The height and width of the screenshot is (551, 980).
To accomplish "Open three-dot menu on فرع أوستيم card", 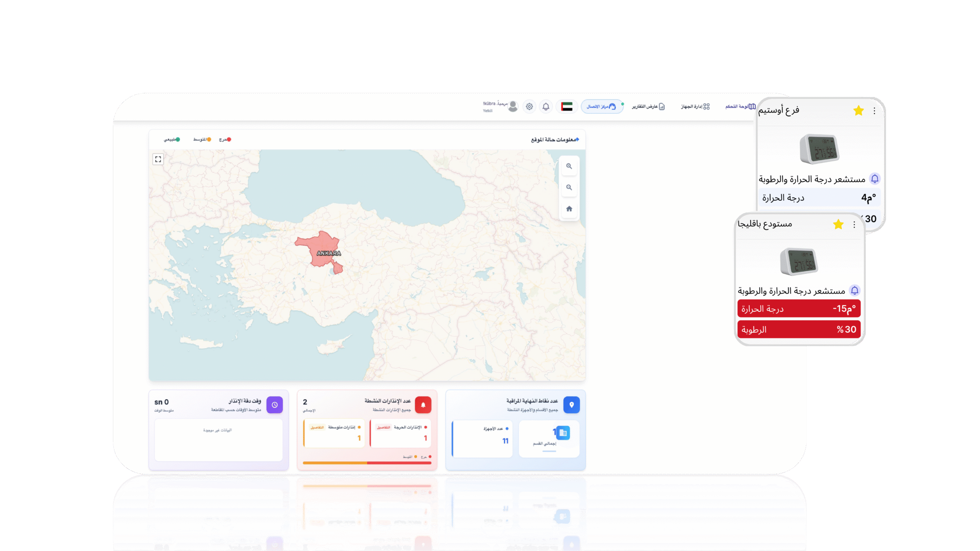I will point(874,111).
